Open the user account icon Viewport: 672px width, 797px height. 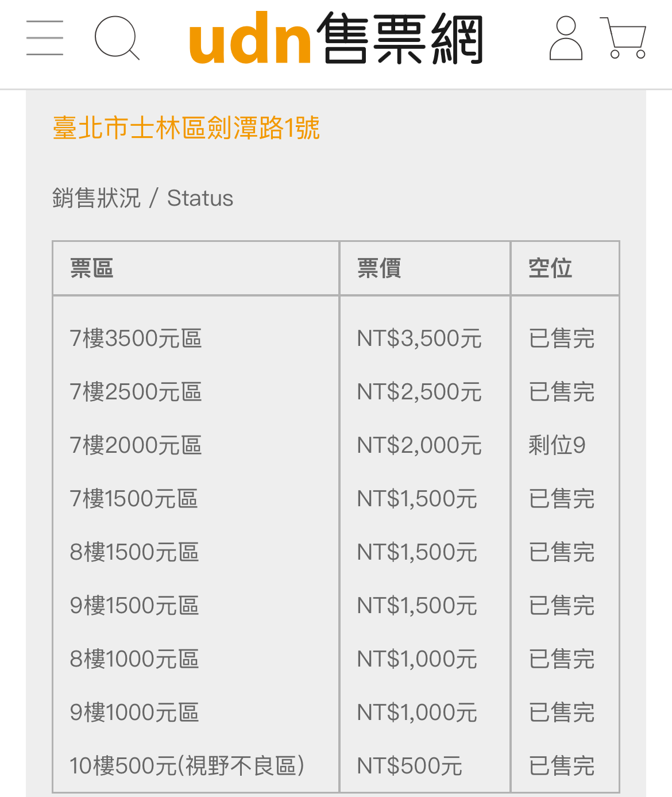pyautogui.click(x=566, y=38)
